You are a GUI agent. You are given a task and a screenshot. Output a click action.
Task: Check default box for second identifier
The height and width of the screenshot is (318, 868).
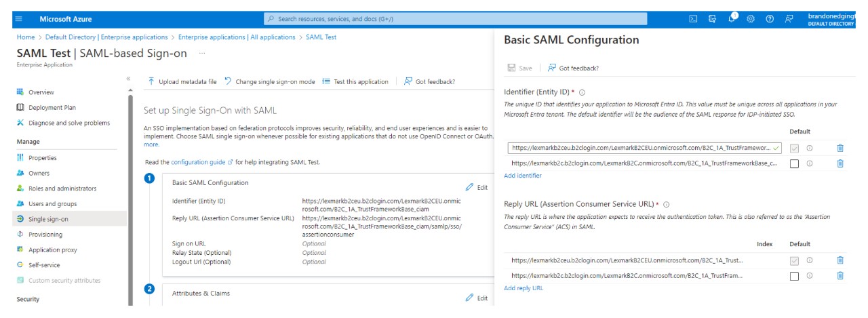[x=794, y=163]
